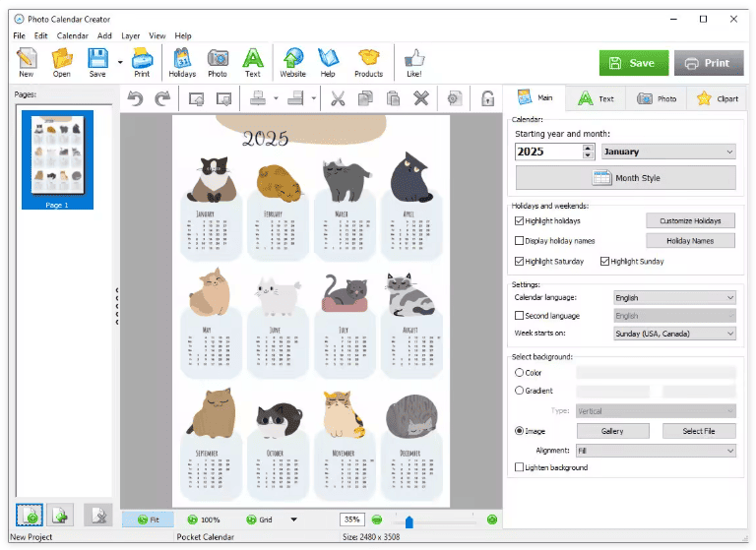Open Week starts on dropdown

coord(674,334)
